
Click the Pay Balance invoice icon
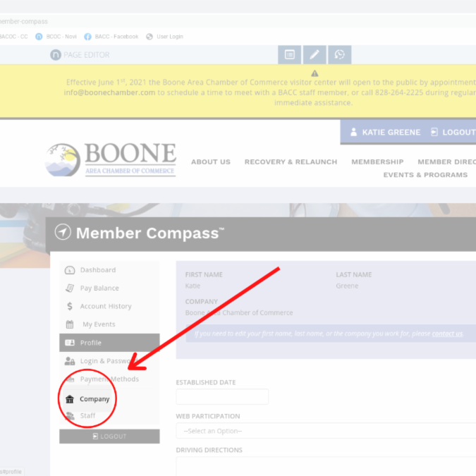point(70,288)
